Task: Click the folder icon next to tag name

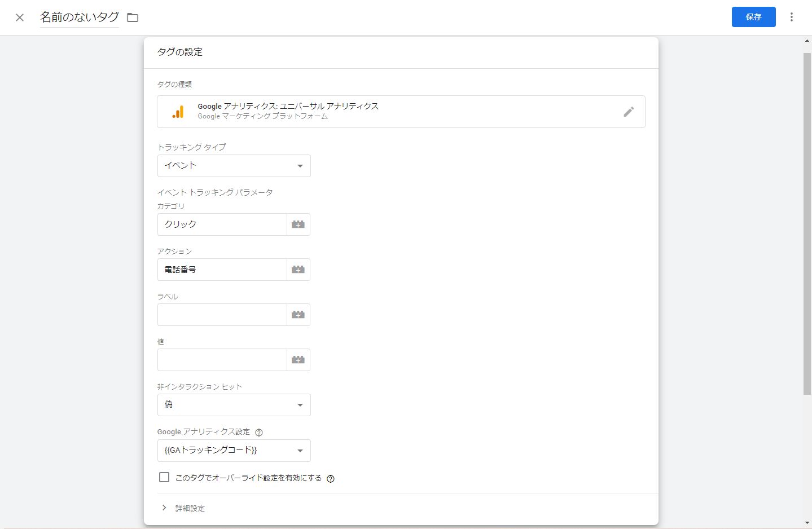Action: [133, 17]
